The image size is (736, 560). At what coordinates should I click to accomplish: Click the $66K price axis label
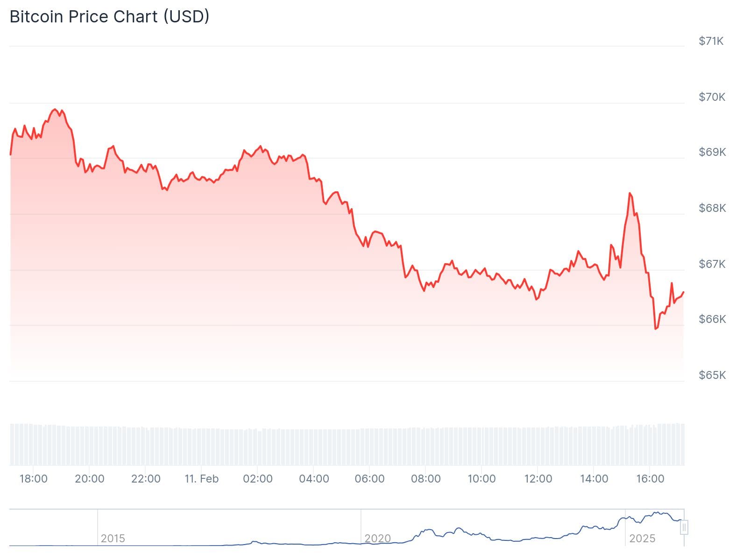click(712, 319)
